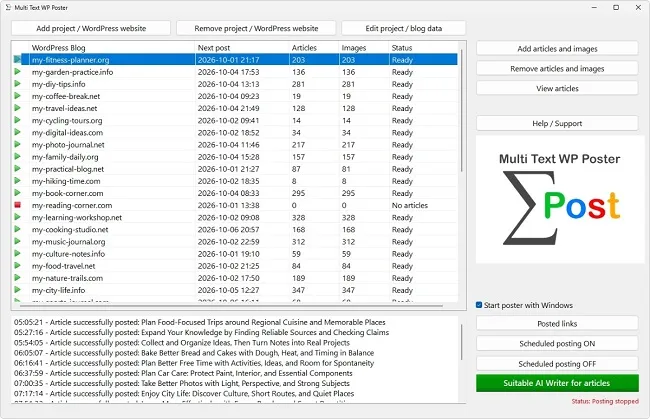This screenshot has height=419, width=650.
Task: Click blog list vertical scrollbar
Action: pos(461,111)
